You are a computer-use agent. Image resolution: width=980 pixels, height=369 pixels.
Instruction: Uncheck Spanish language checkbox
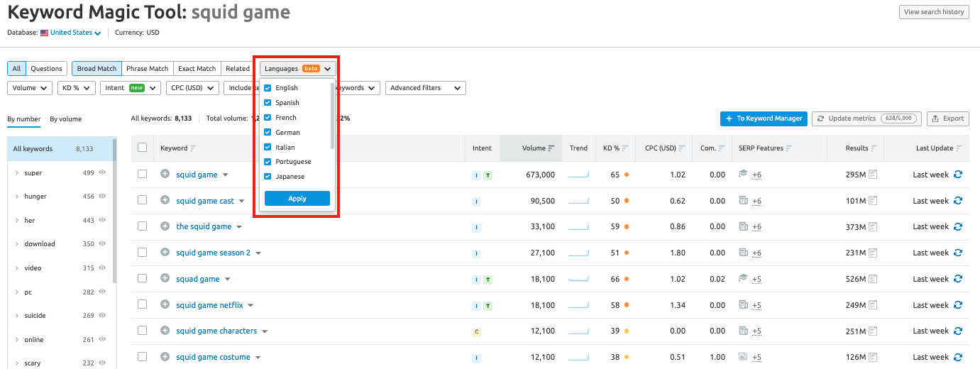coord(268,103)
